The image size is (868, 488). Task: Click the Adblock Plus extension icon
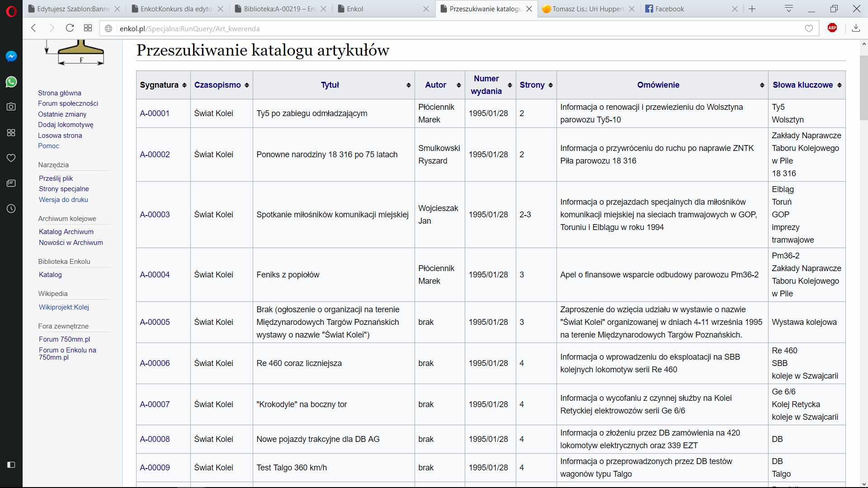[832, 28]
